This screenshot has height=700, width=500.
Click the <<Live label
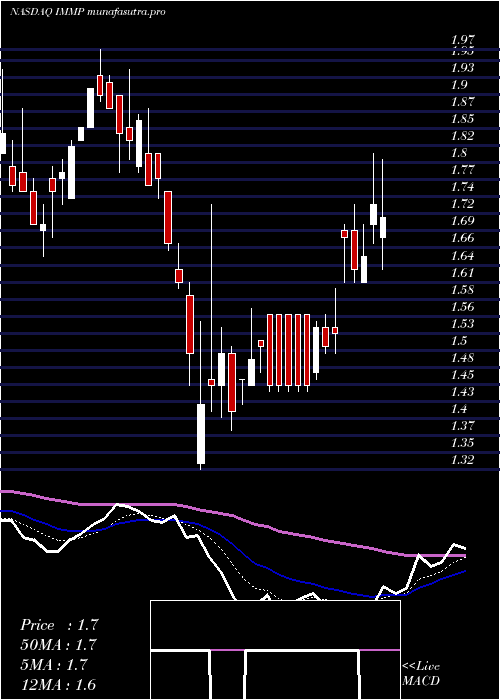coord(421,667)
